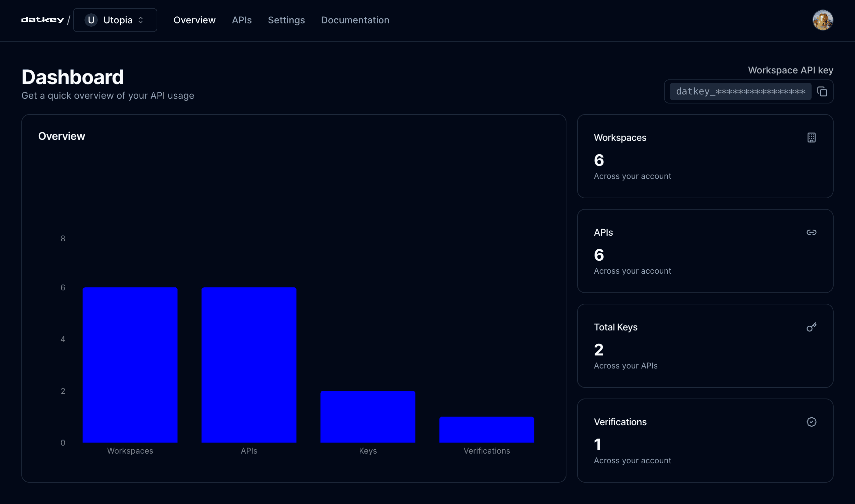Open the Documentation page
This screenshot has height=504, width=855.
click(x=355, y=20)
